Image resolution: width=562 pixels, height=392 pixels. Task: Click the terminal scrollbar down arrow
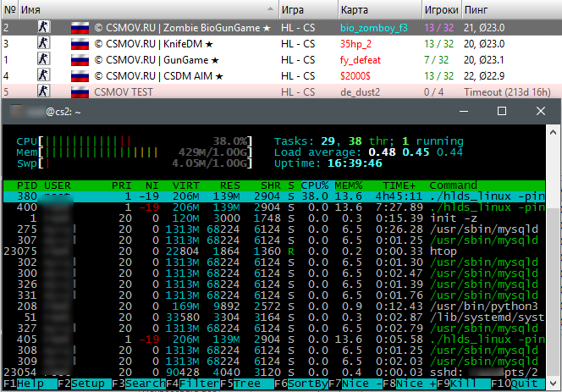tap(553, 383)
